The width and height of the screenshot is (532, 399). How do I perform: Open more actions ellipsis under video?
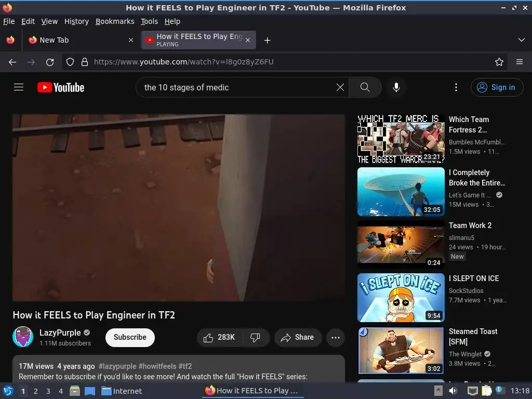(x=336, y=338)
